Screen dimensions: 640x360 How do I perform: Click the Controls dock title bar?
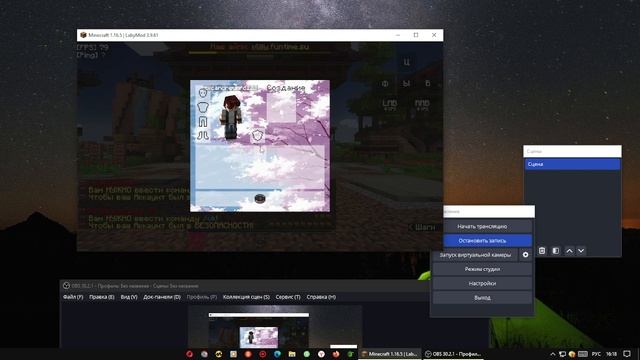click(x=489, y=211)
